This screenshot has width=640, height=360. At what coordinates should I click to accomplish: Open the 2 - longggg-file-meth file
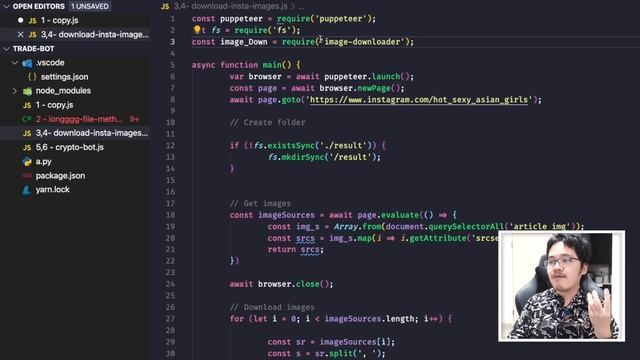point(79,119)
